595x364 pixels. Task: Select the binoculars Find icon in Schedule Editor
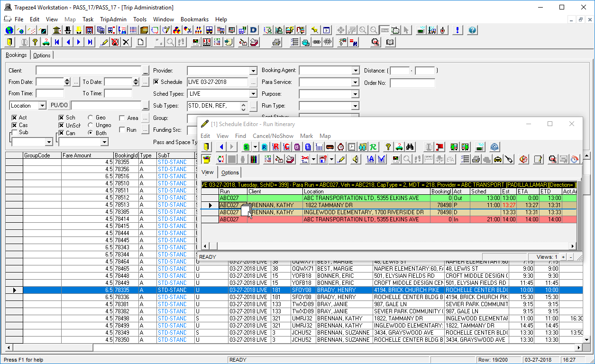pyautogui.click(x=411, y=147)
